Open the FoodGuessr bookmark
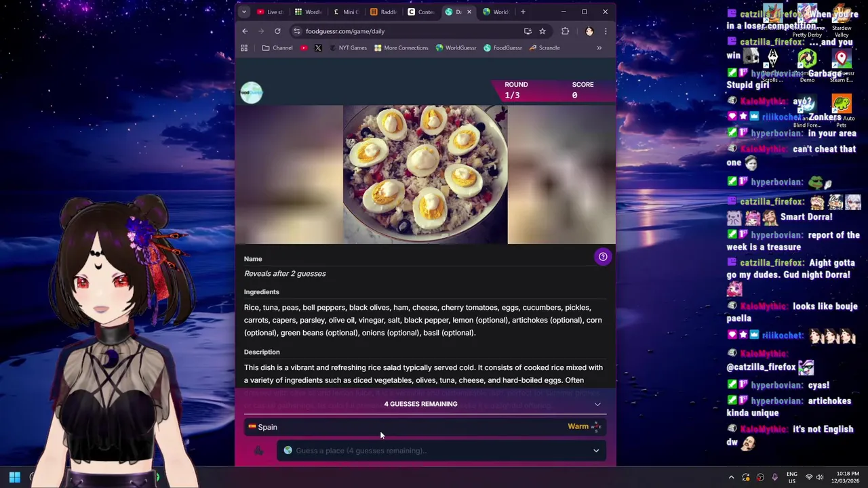Image resolution: width=868 pixels, height=488 pixels. (x=502, y=48)
